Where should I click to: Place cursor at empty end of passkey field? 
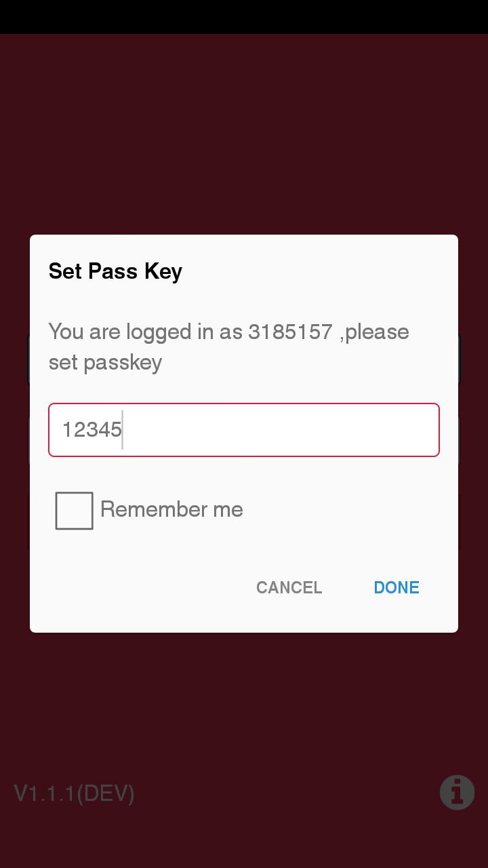(305, 430)
